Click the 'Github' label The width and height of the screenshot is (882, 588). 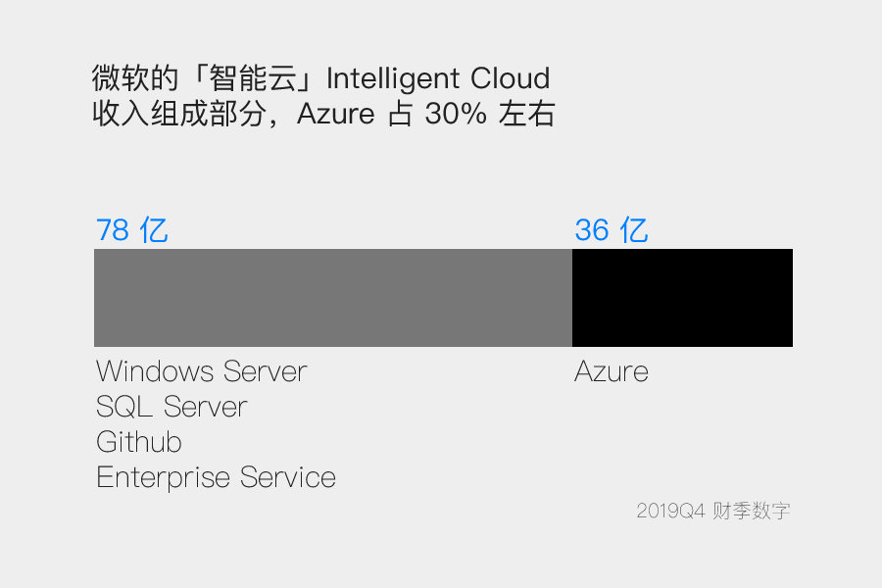pos(139,442)
